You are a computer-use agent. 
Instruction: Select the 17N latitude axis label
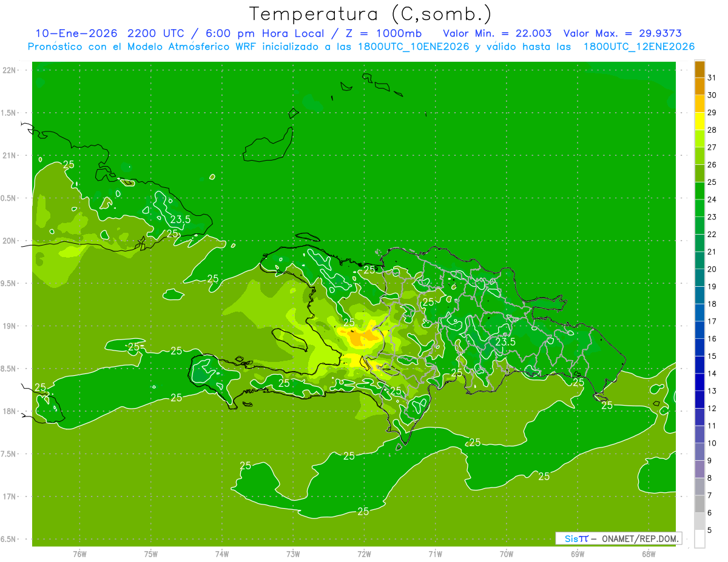(10, 497)
